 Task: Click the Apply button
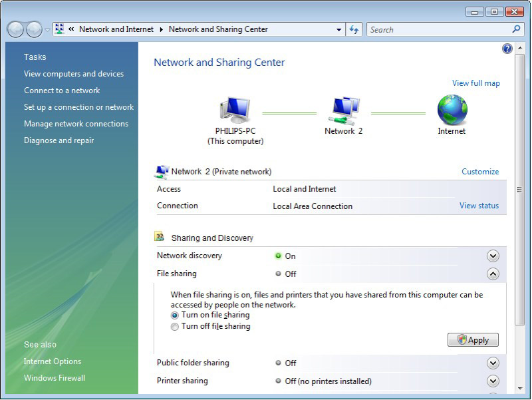(473, 340)
